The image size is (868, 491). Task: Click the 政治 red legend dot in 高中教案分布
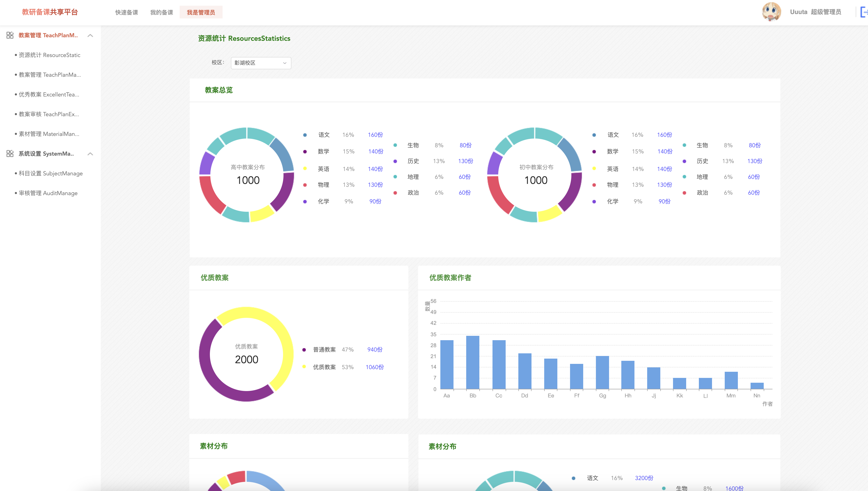[395, 193]
